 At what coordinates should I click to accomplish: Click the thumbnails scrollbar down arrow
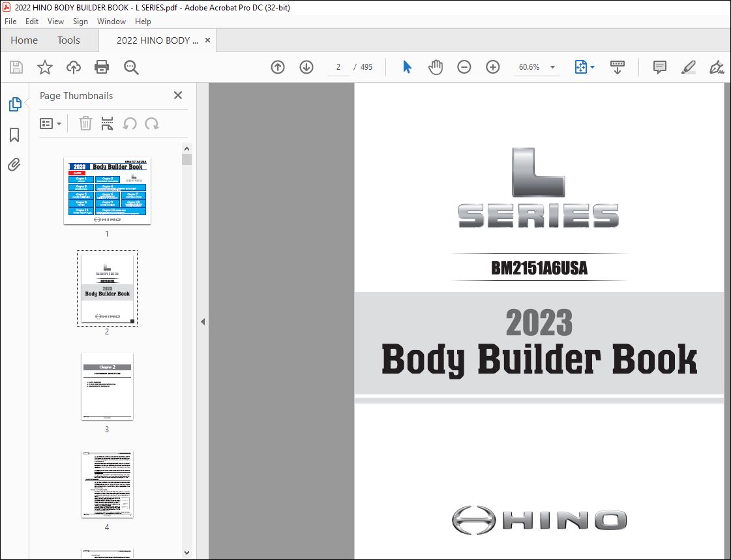[x=187, y=553]
